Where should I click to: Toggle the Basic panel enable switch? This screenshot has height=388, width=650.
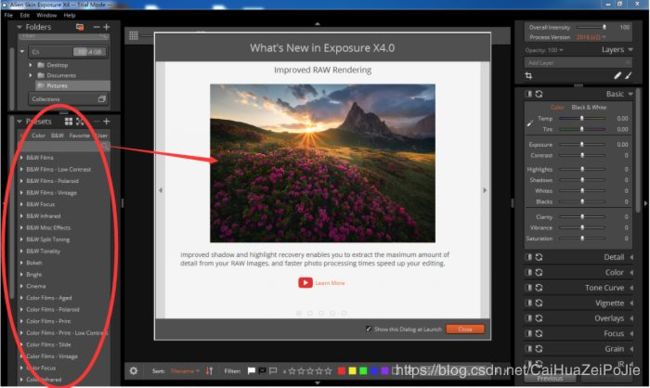529,94
